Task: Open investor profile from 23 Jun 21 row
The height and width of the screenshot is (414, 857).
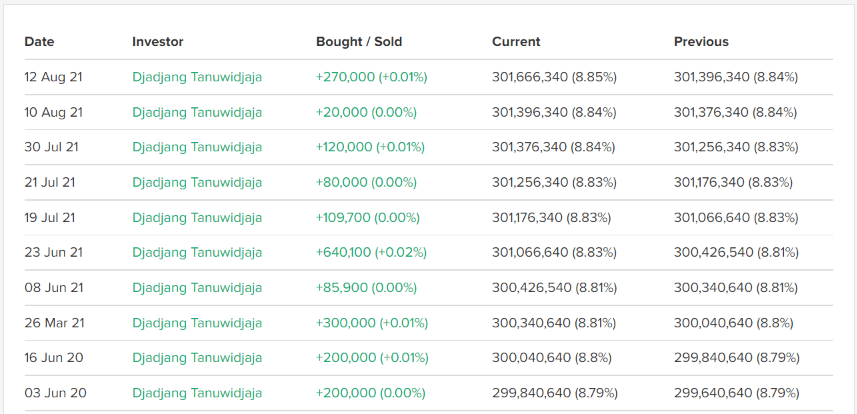Action: click(197, 253)
